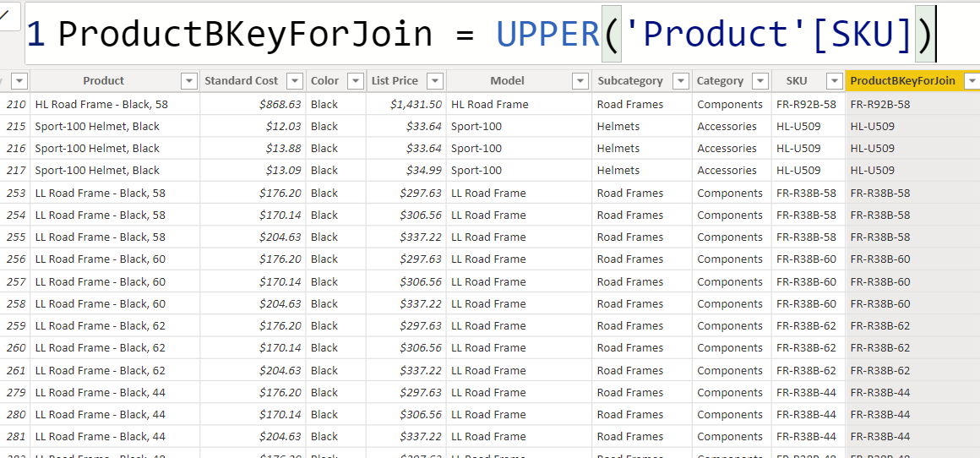Open the Subcategory column filter dropdown

click(681, 81)
